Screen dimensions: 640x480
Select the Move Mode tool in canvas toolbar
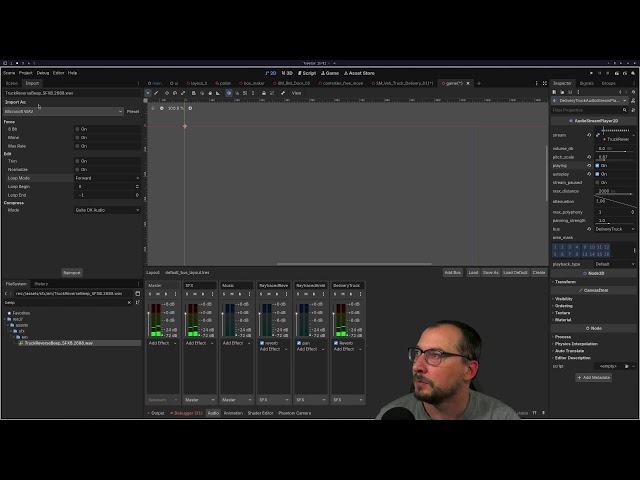coord(167,93)
